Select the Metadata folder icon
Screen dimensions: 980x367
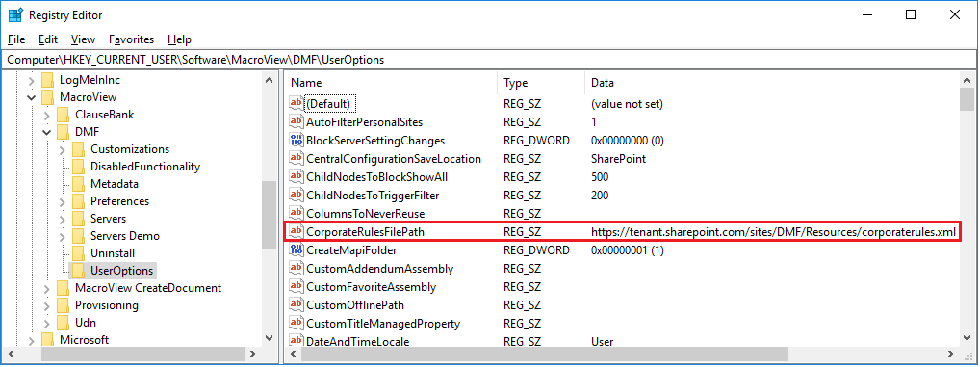(x=79, y=184)
